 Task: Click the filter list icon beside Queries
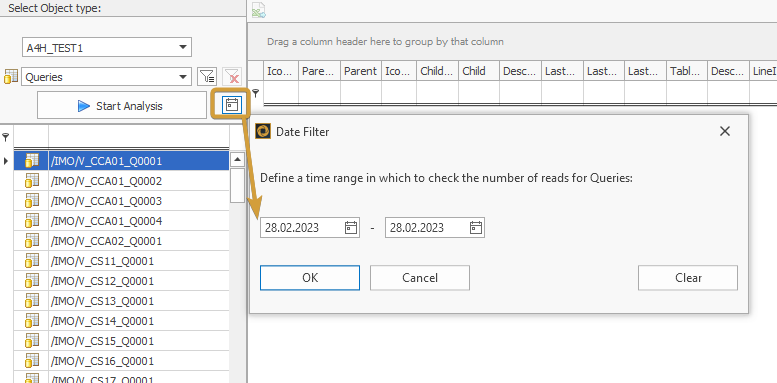(207, 77)
